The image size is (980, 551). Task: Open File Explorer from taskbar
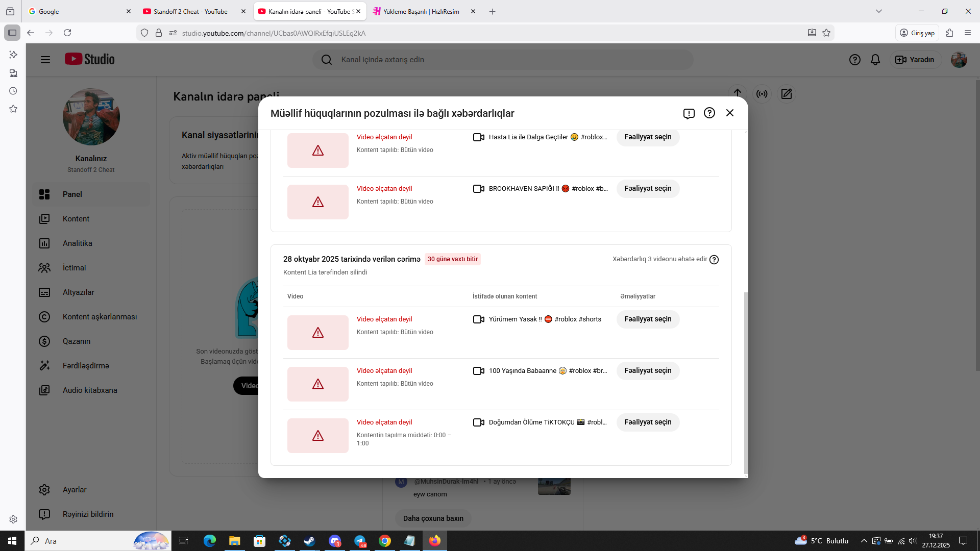[234, 541]
